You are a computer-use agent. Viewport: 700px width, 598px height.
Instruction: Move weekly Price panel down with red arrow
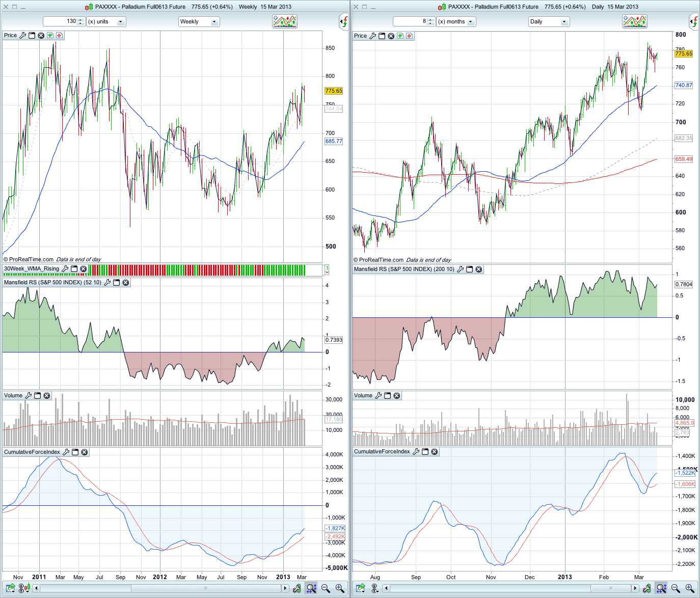(59, 36)
